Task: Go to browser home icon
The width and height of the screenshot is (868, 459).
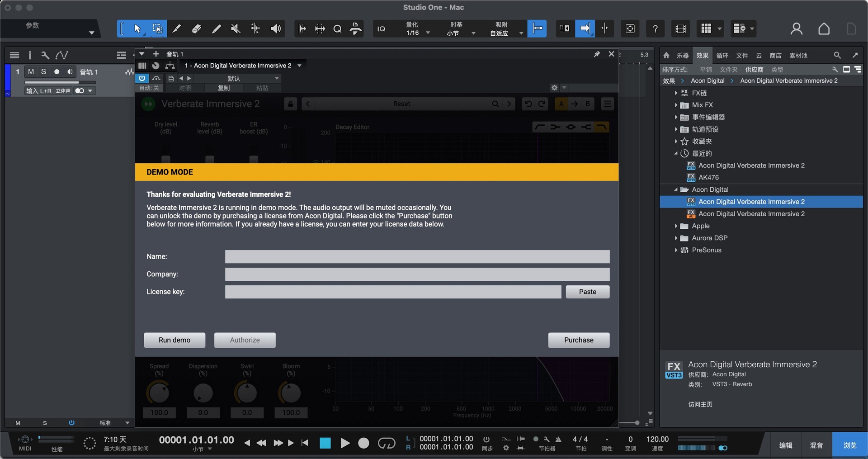Action: click(666, 55)
